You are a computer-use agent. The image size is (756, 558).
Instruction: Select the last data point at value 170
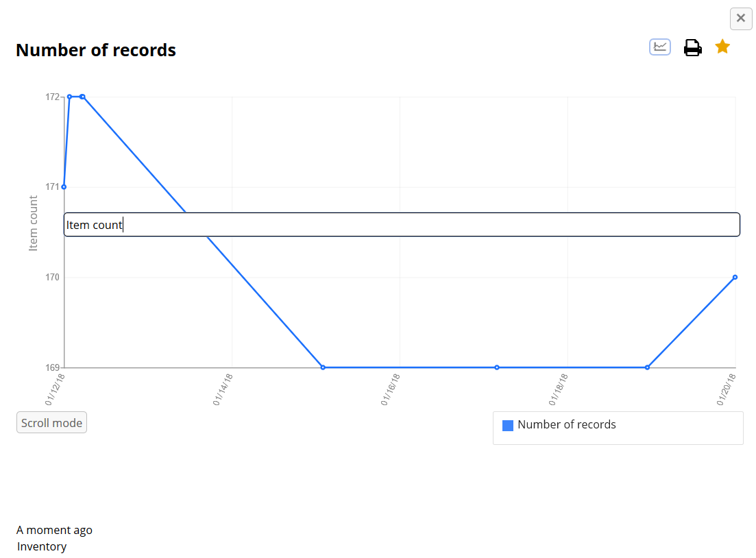click(x=735, y=277)
